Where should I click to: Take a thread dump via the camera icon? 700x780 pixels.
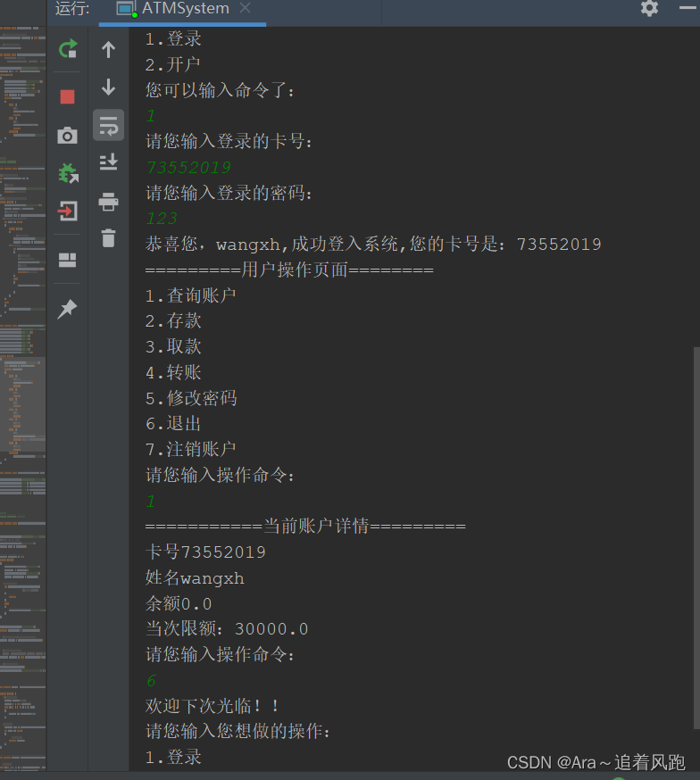point(67,136)
